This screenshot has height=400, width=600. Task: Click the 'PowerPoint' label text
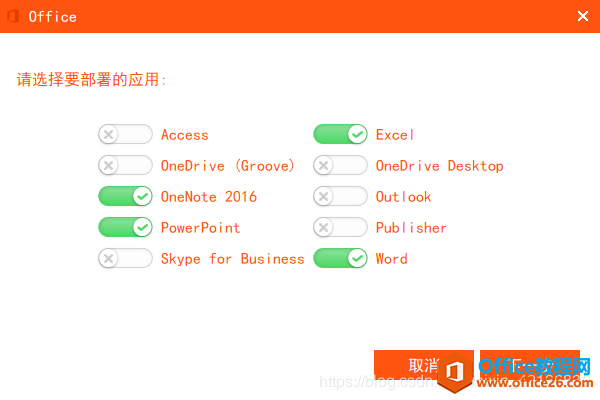pyautogui.click(x=200, y=227)
